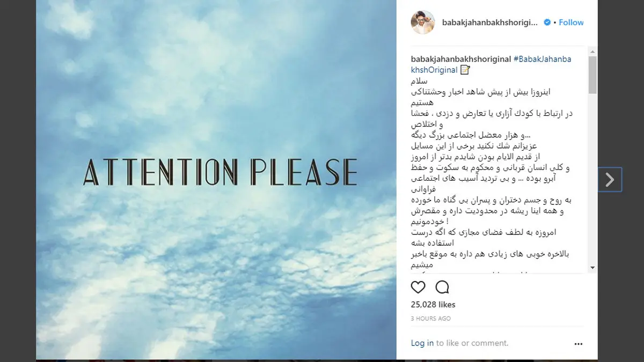The image size is (644, 362).
Task: View the 25,028 likes list
Action: point(433,305)
